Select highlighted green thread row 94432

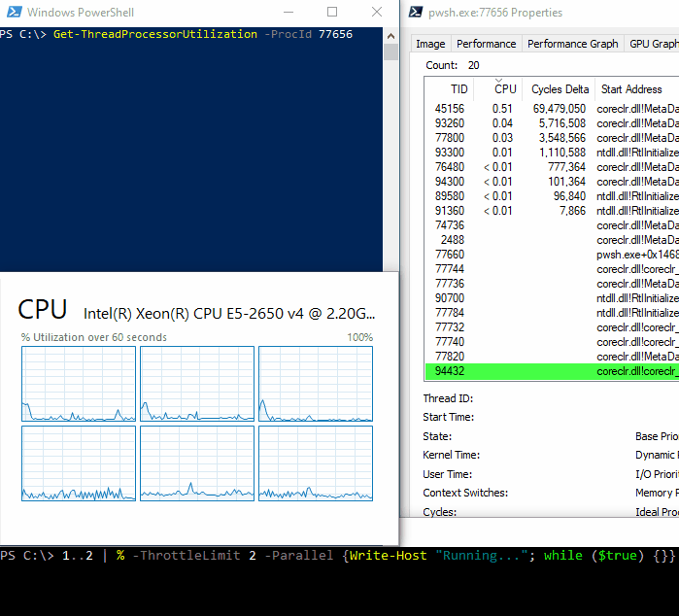[552, 371]
